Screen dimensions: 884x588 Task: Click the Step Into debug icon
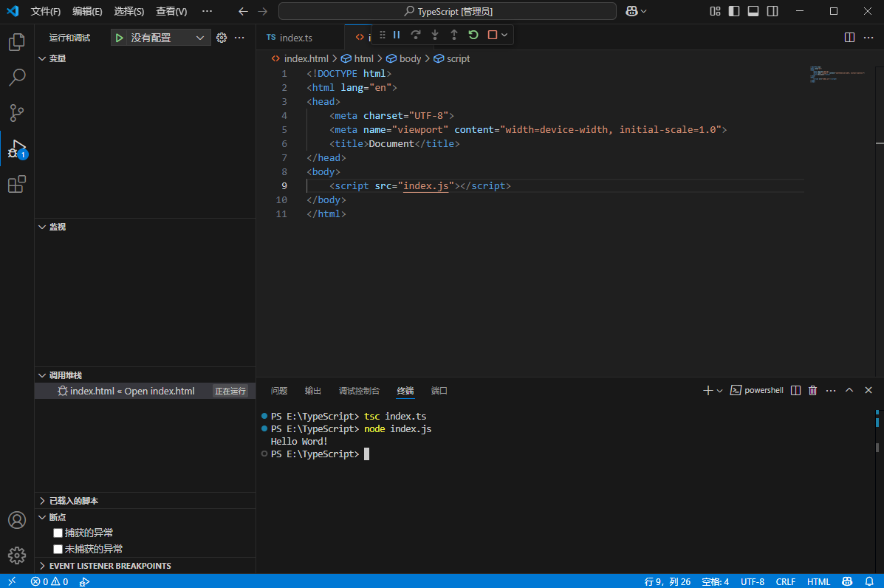tap(434, 35)
